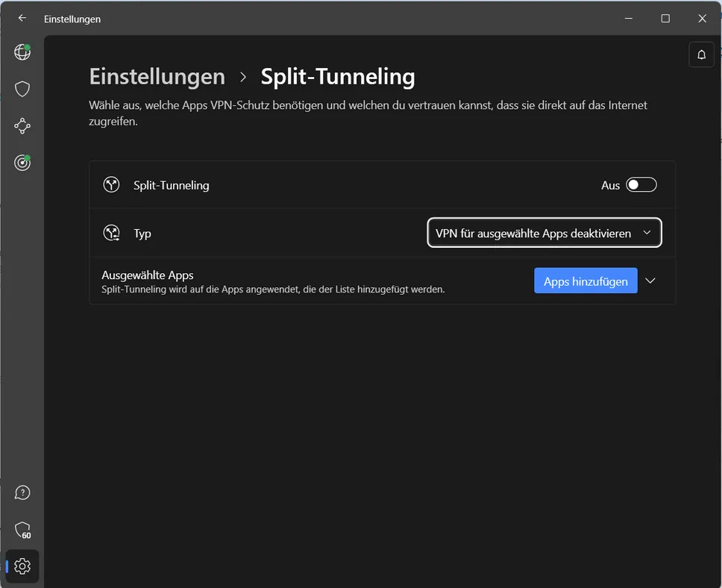Image resolution: width=722 pixels, height=588 pixels.
Task: Open the radar target sidebar icon
Action: coord(22,163)
